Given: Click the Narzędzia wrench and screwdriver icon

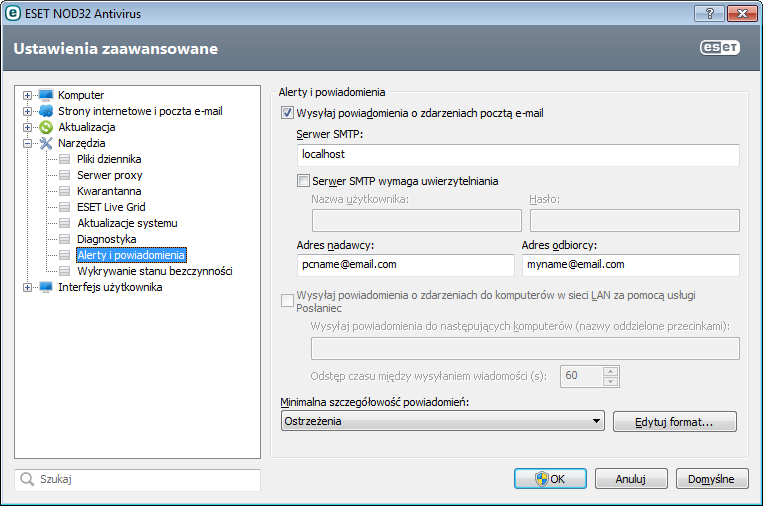Looking at the screenshot, I should pyautogui.click(x=46, y=143).
